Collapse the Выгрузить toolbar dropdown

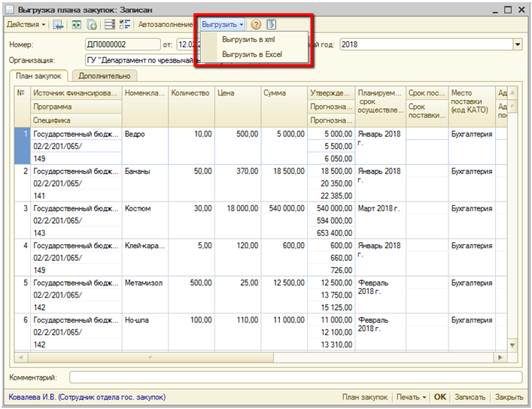click(x=222, y=25)
